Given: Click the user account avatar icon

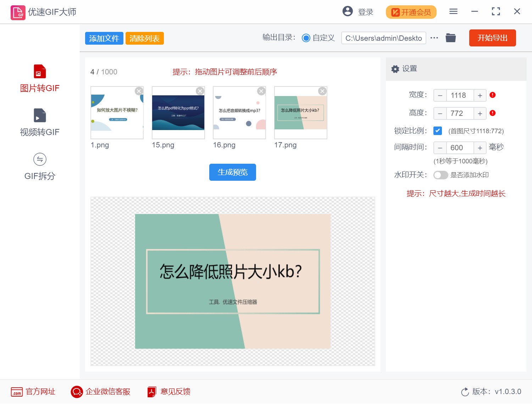Looking at the screenshot, I should coord(348,11).
